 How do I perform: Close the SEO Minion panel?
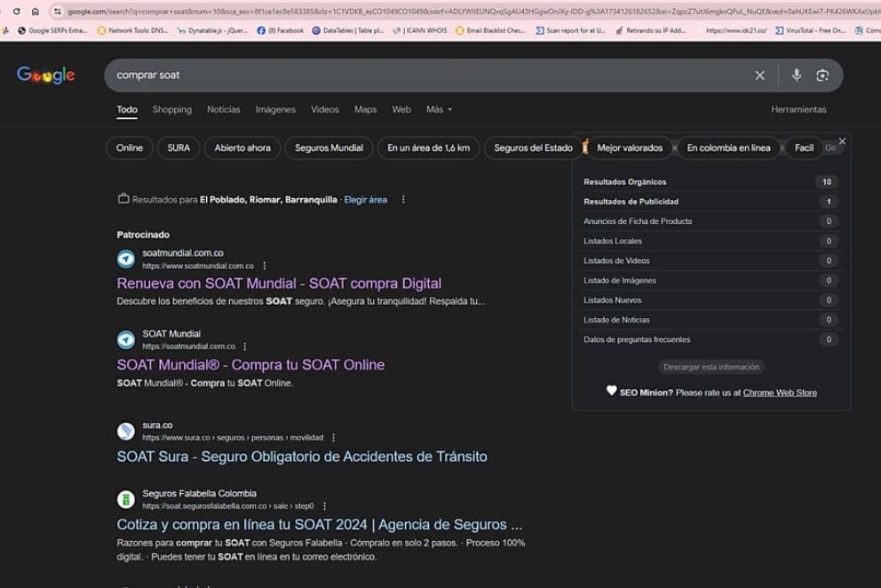tap(842, 141)
